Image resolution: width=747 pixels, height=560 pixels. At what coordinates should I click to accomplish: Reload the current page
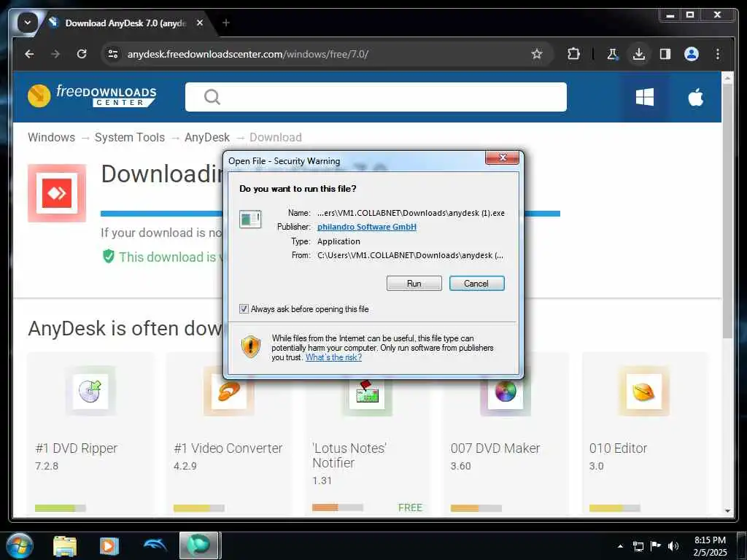click(x=82, y=54)
